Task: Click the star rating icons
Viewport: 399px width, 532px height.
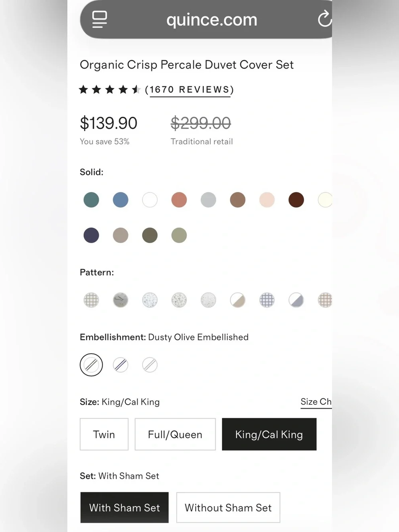Action: tap(110, 89)
